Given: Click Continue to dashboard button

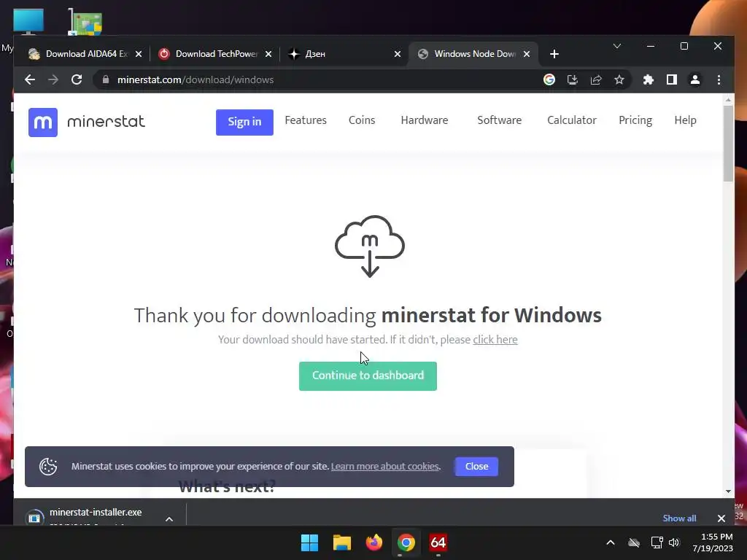Looking at the screenshot, I should click(x=368, y=376).
